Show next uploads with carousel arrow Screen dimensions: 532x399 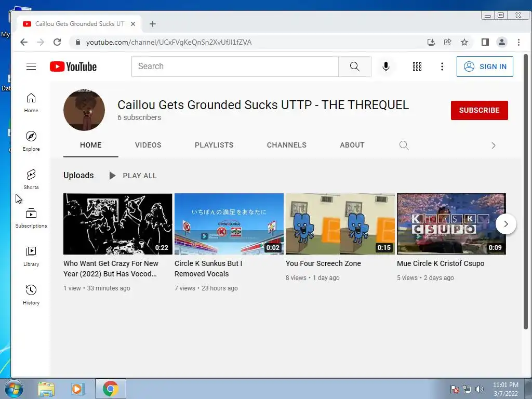tap(506, 224)
